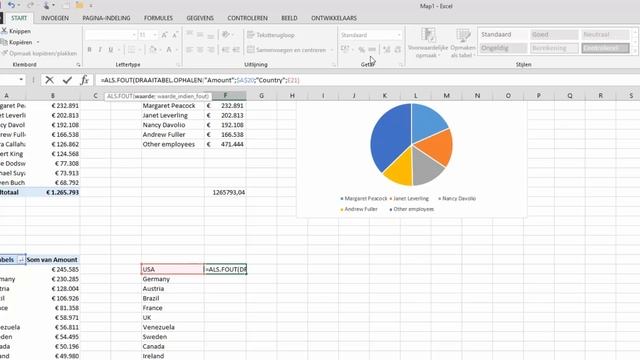640x360 pixels.
Task: Toggle center text alignment
Action: pos(200,50)
